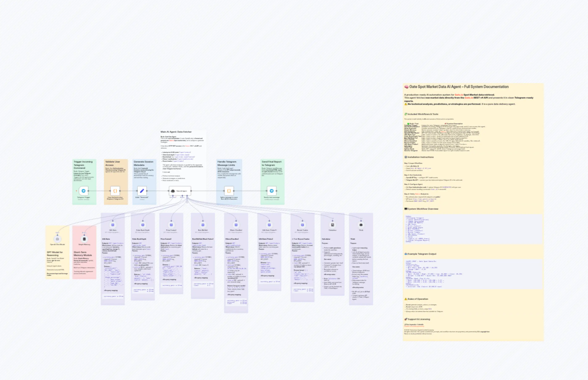The height and width of the screenshot is (380, 588).
Task: Open the Simple Memory database node
Action: click(x=84, y=239)
